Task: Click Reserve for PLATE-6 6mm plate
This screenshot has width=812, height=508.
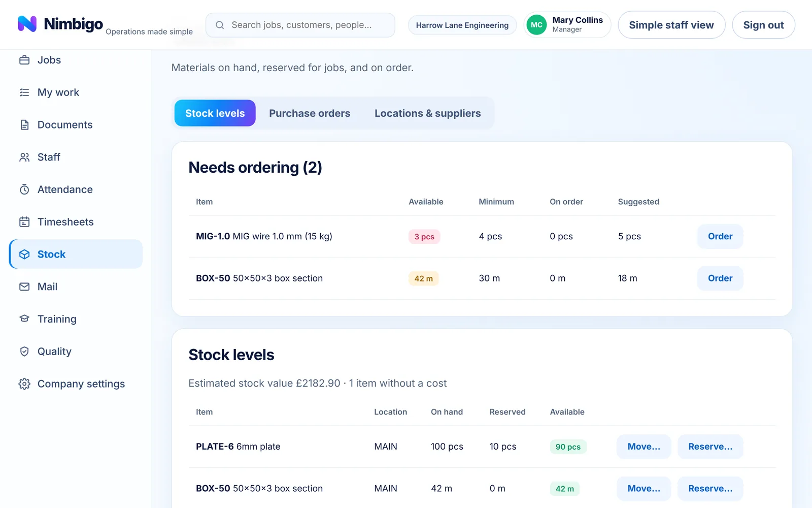Action: click(x=710, y=447)
